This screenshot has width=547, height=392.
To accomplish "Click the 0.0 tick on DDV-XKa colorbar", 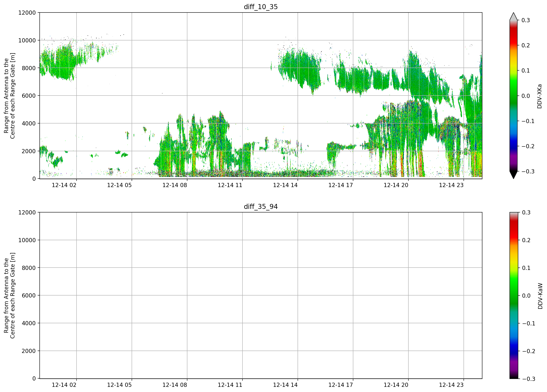I will coord(526,96).
